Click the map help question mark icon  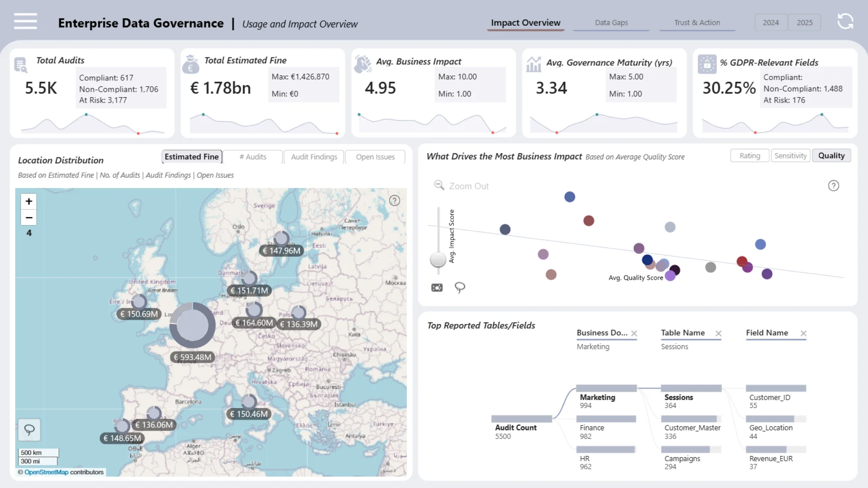(394, 201)
